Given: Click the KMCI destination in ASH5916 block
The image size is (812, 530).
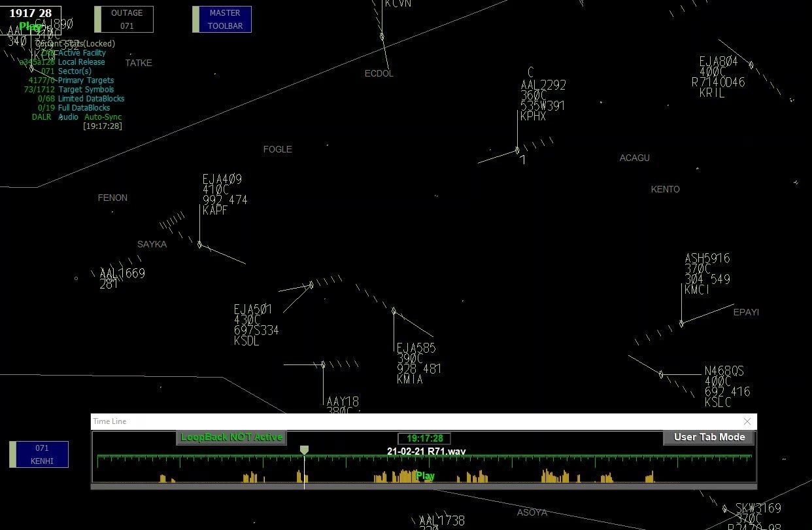Looking at the screenshot, I should pyautogui.click(x=697, y=290).
